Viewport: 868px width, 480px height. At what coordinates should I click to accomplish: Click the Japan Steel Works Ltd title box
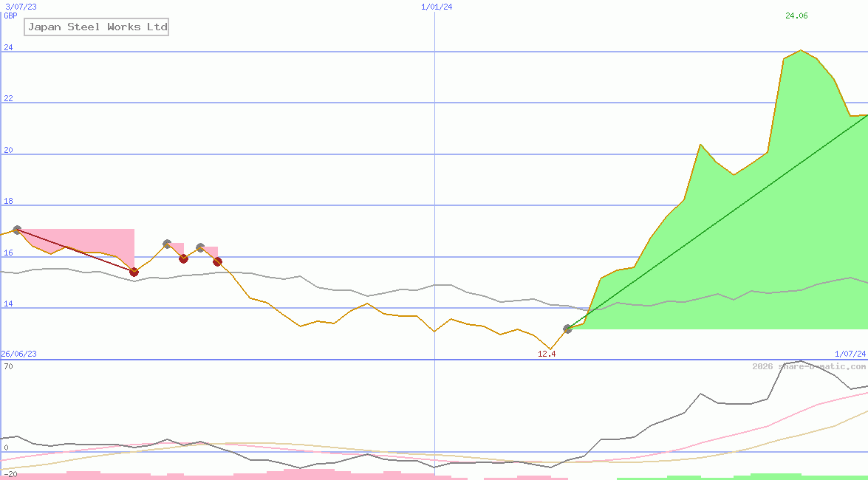pyautogui.click(x=96, y=27)
